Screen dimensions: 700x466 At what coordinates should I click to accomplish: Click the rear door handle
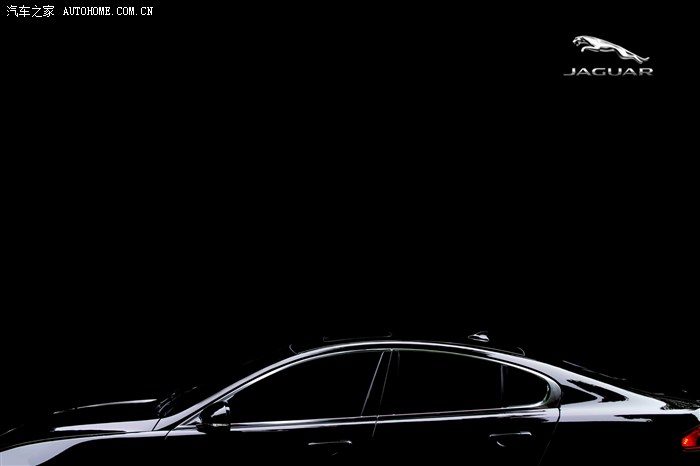tap(510, 436)
